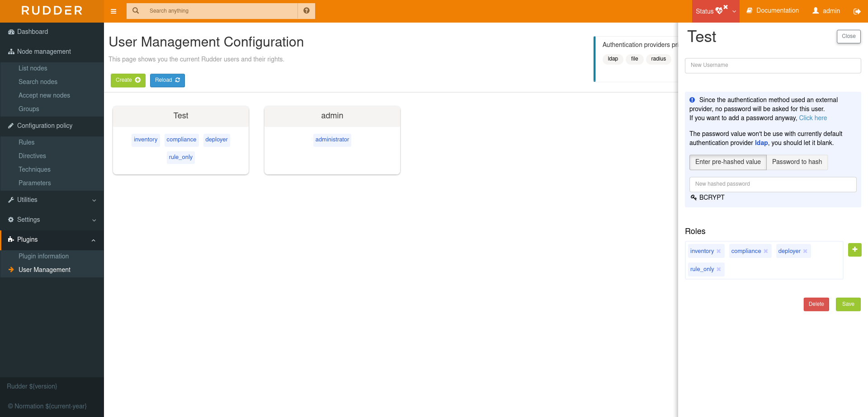Switch to the Password to hash tab
Image resolution: width=868 pixels, height=417 pixels.
pos(797,162)
